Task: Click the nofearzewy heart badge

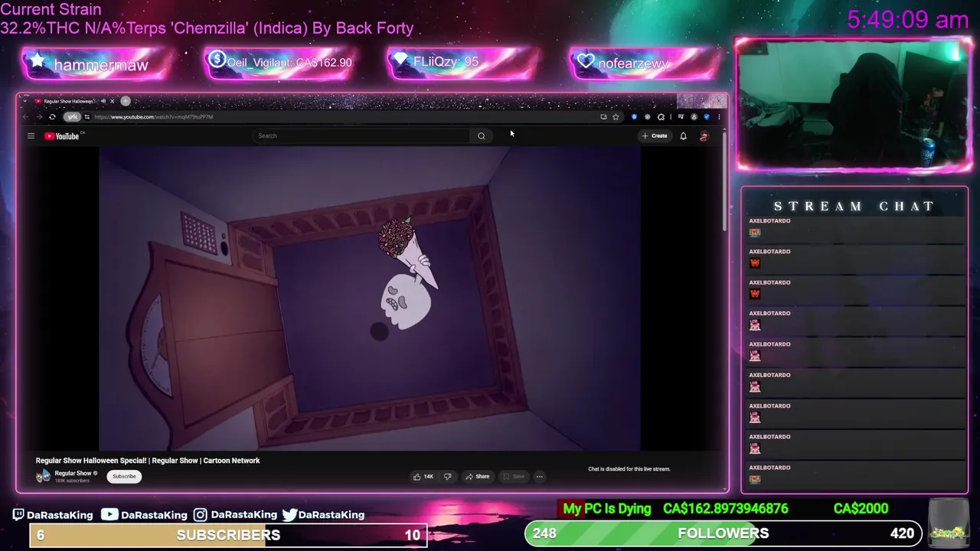Action: (645, 64)
